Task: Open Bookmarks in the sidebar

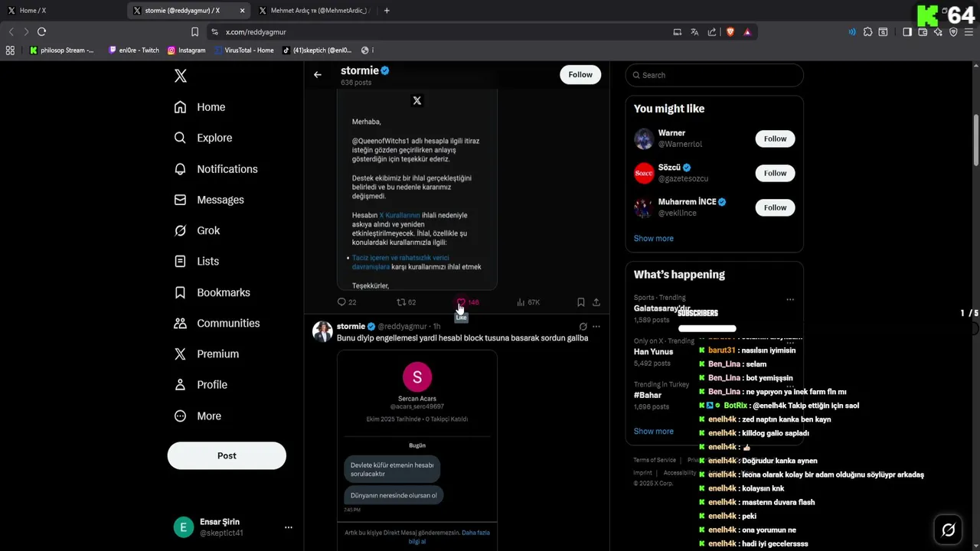Action: point(212,292)
